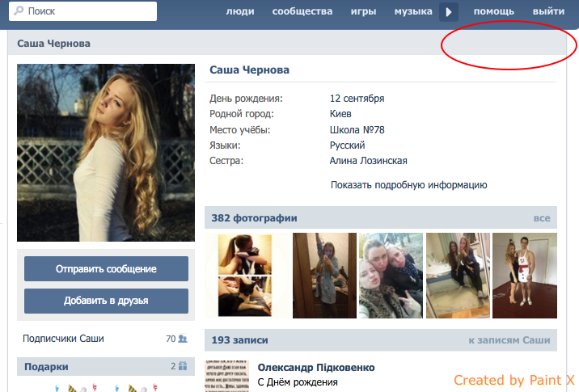This screenshot has width=579, height=392.
Task: Click the gifts count 2
Action: tap(173, 366)
